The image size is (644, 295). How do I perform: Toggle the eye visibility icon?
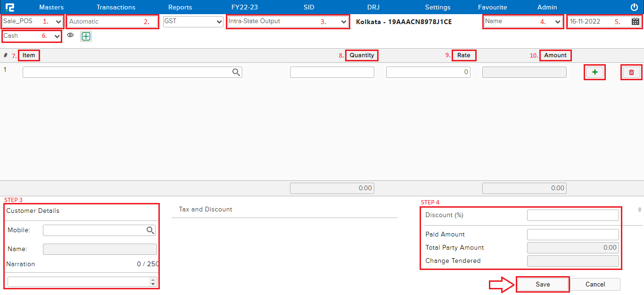click(70, 35)
